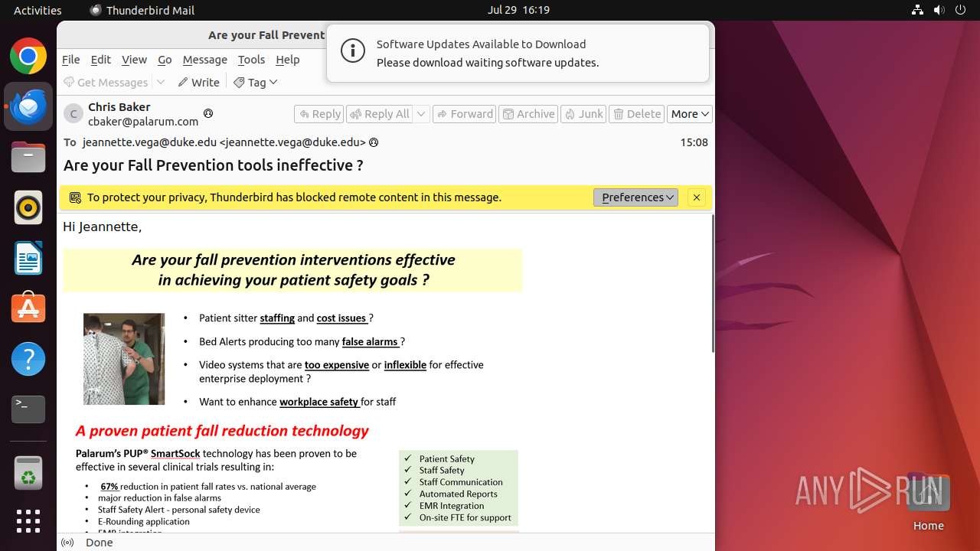Image resolution: width=980 pixels, height=551 pixels.
Task: Forward this message
Action: 465,114
